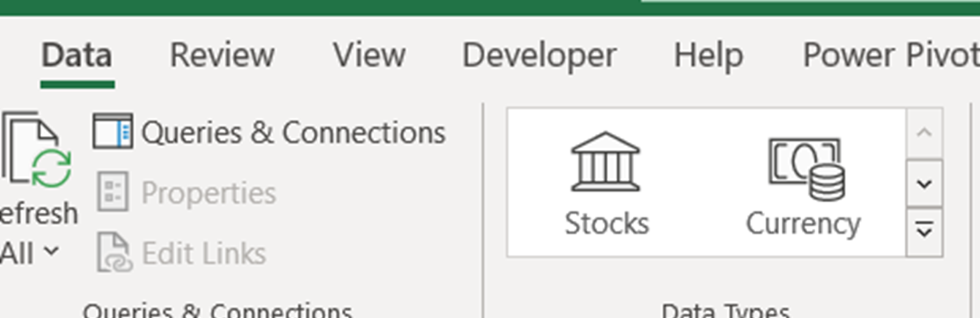Screen dimensions: 980x318
Task: Open the Developer tab
Action: 539,56
